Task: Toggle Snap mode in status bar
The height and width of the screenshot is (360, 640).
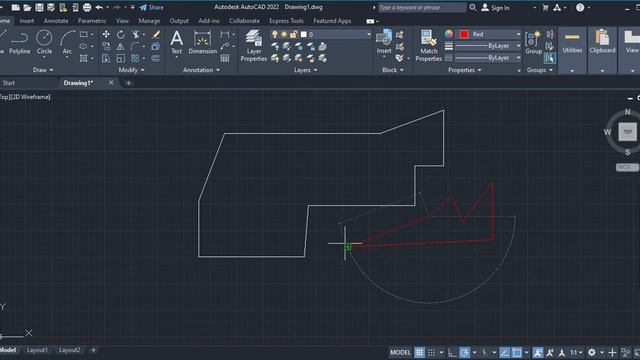Action: click(x=431, y=352)
